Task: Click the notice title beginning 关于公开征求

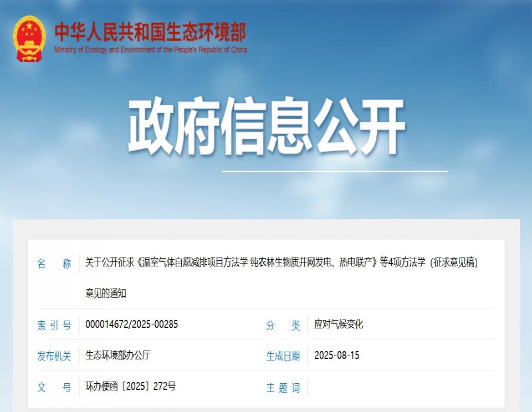Action: (282, 262)
